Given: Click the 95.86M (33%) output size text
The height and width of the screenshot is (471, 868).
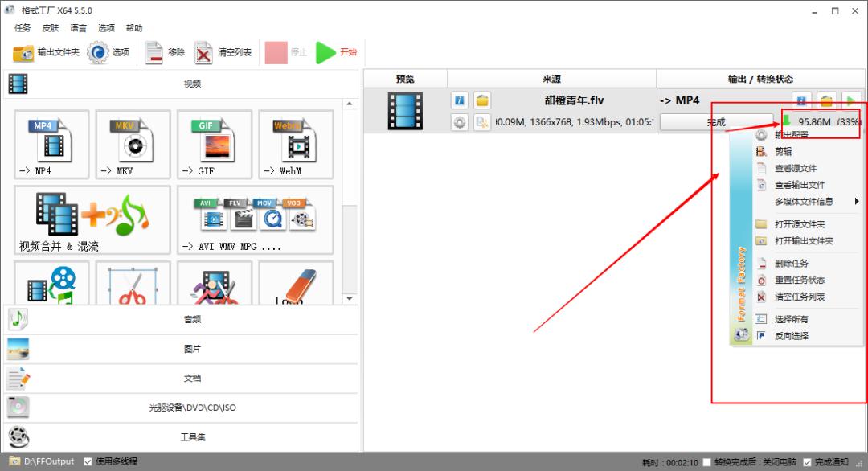Looking at the screenshot, I should (x=829, y=121).
